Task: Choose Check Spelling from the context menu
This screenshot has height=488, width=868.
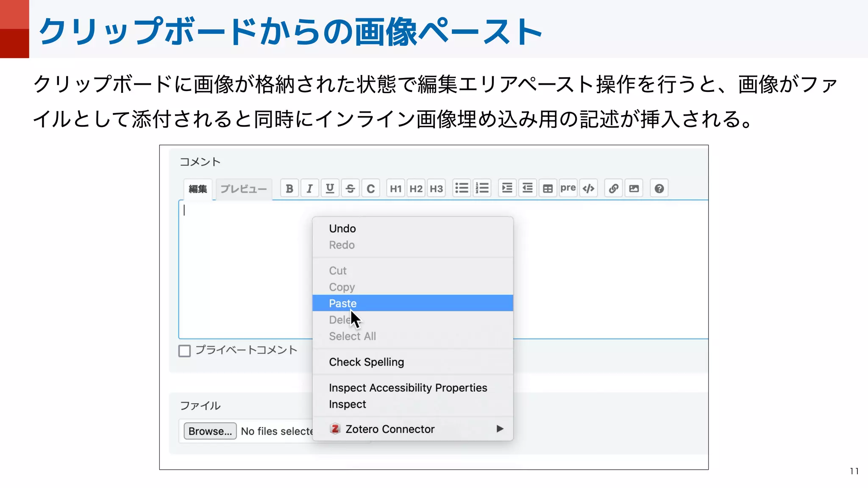Action: (413, 362)
